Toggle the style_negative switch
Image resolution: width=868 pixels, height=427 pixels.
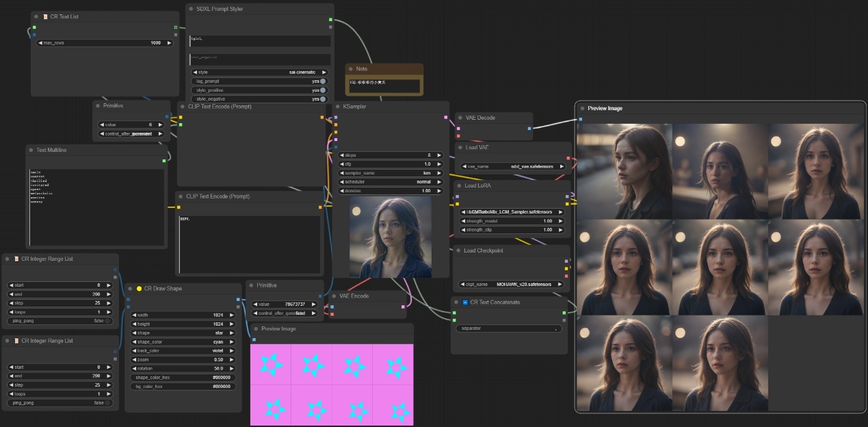(322, 99)
